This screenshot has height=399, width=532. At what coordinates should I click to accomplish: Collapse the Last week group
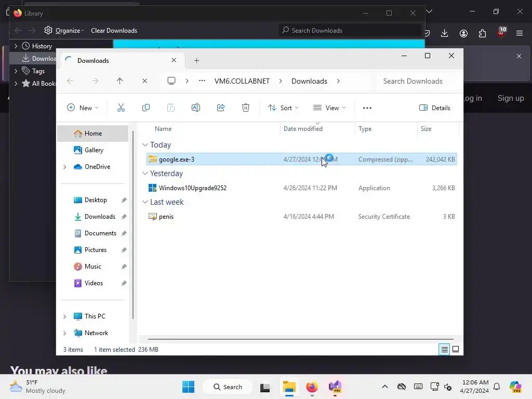coord(145,202)
